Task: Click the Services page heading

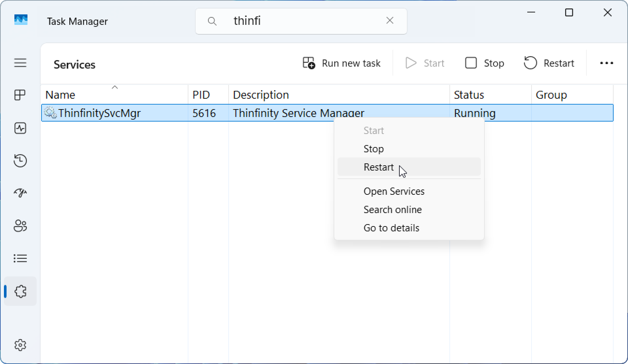Action: 75,64
